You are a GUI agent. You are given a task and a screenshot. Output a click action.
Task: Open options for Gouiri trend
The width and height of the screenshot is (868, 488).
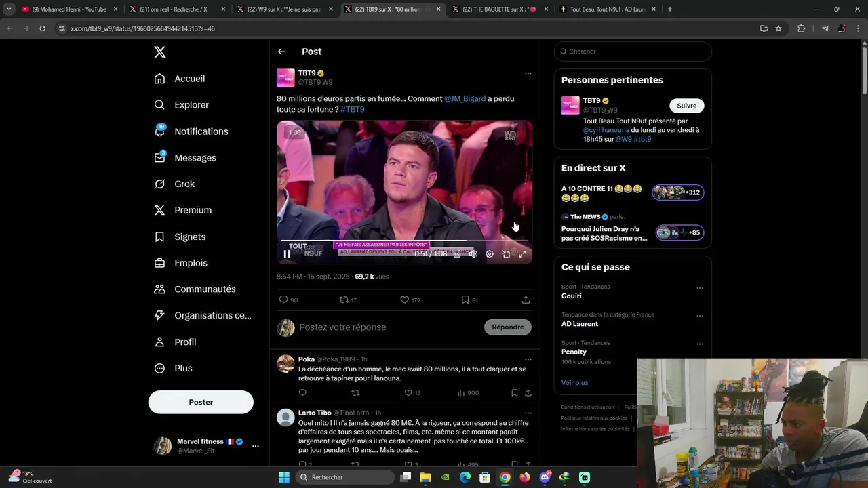[700, 288]
